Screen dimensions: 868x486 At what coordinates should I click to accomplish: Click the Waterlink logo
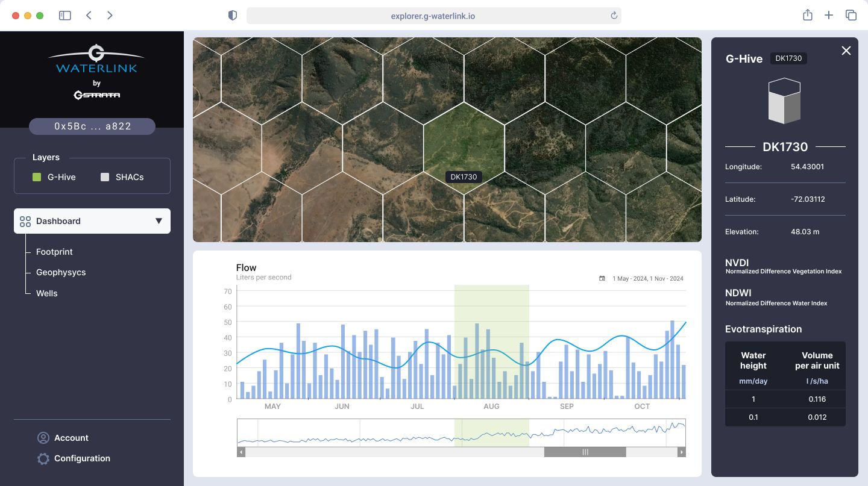96,59
